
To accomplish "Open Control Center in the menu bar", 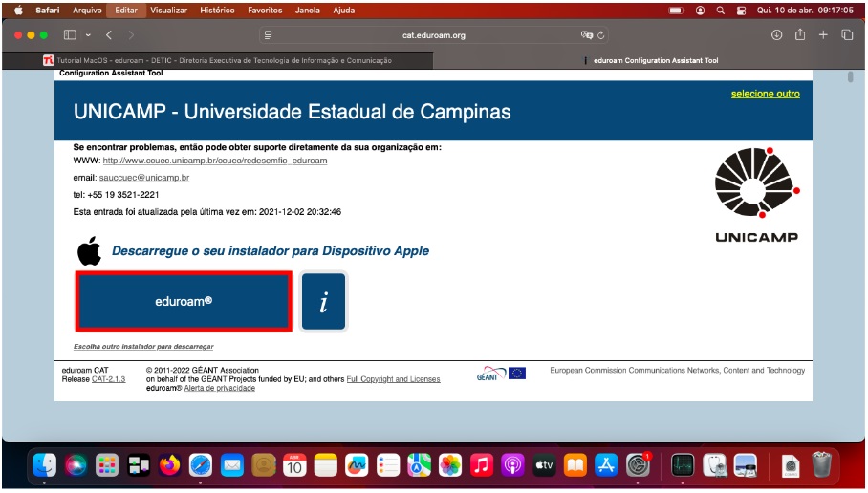I will click(x=741, y=10).
